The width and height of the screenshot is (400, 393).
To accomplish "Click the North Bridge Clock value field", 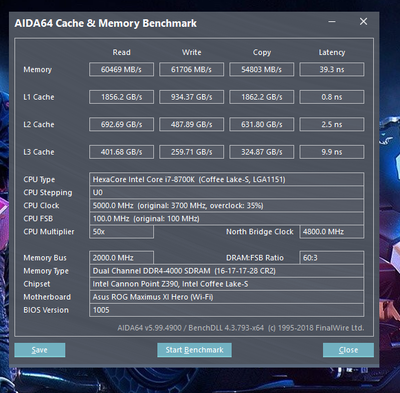I will point(332,232).
